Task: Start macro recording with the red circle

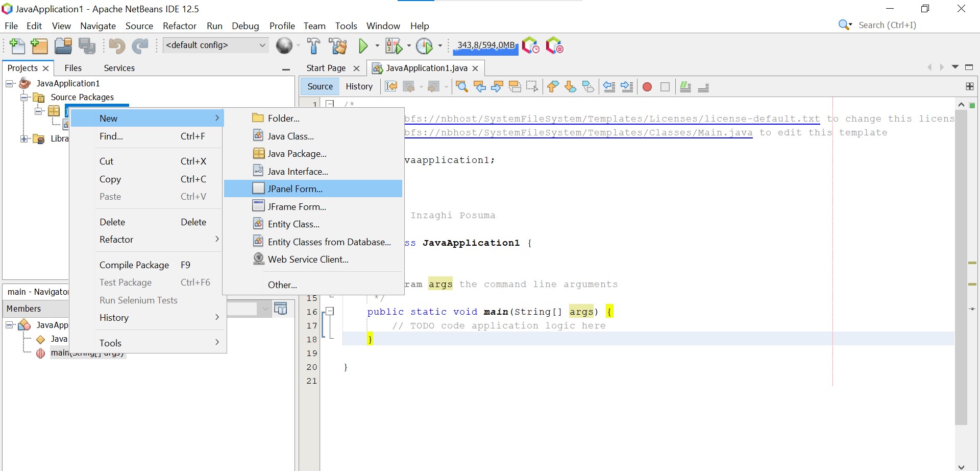Action: (647, 87)
